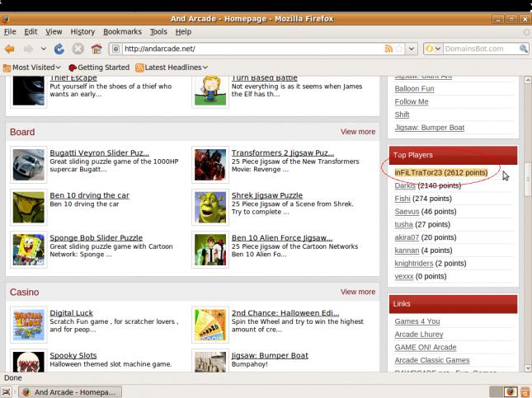The width and height of the screenshot is (532, 398).
Task: Click the search magnifier icon
Action: pyautogui.click(x=524, y=49)
